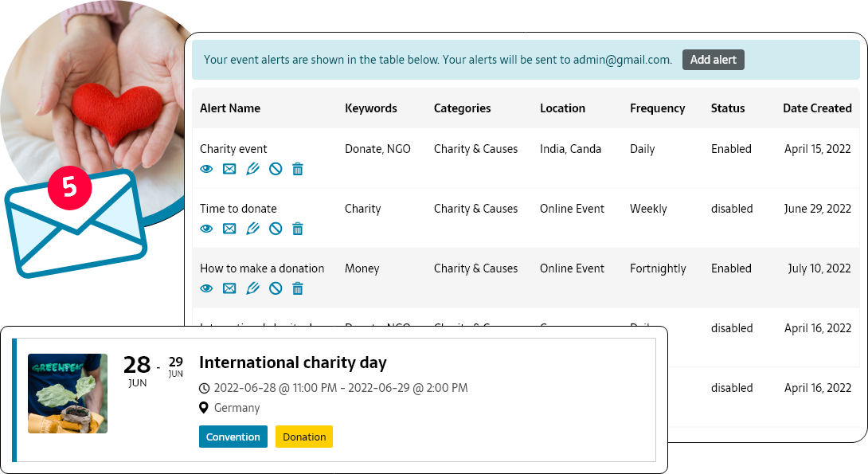
Task: Delete the "Charity event" alert with trash icon
Action: 297,169
